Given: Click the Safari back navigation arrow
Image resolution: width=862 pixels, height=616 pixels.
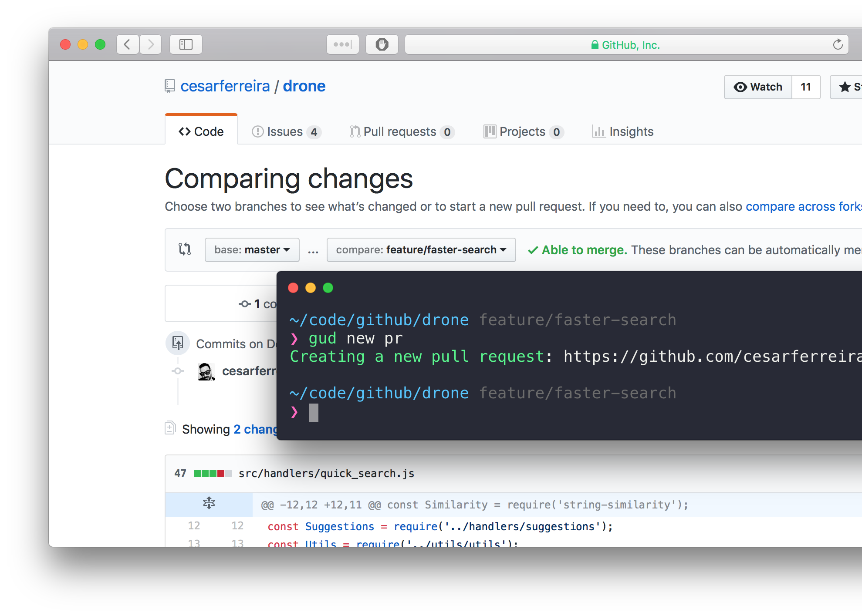Looking at the screenshot, I should 127,44.
